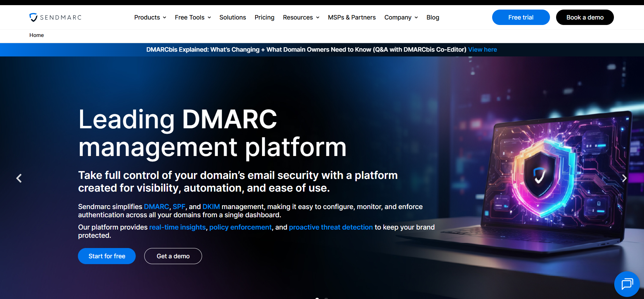Go to the previous carousel slide
Screen dimensions: 644x299
point(19,178)
